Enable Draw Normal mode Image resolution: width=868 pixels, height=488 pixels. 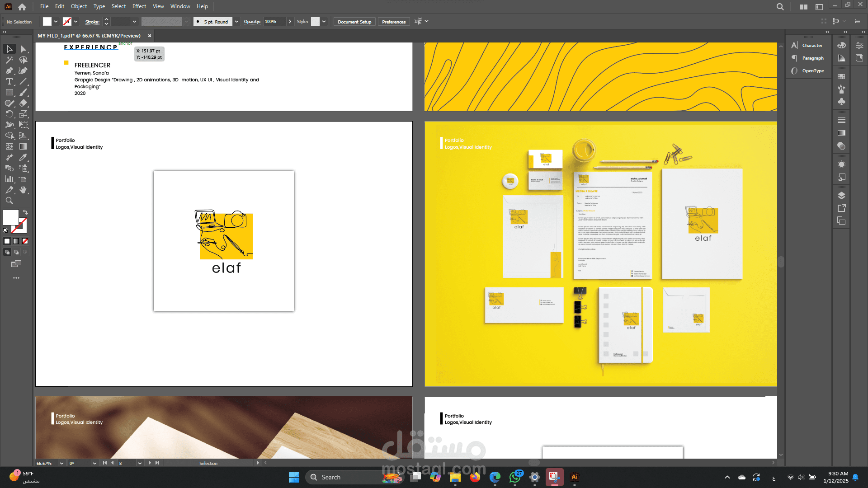click(x=7, y=252)
